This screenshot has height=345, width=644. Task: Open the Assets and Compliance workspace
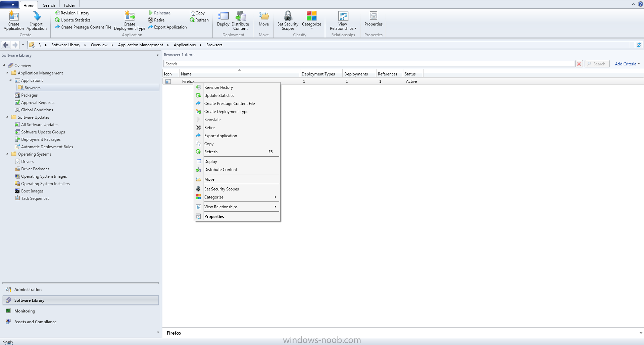[x=81, y=322]
